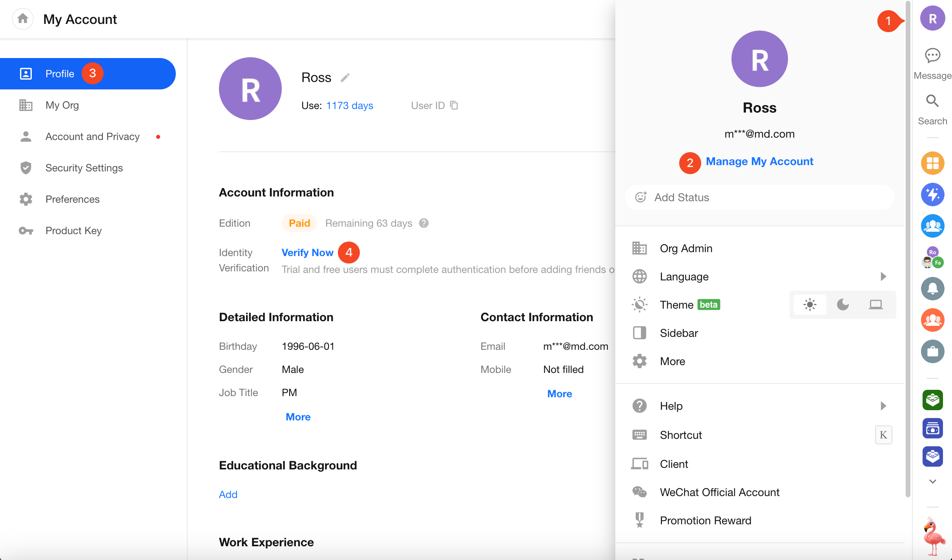Click the gray bell notification icon
The width and height of the screenshot is (952, 560).
[932, 289]
